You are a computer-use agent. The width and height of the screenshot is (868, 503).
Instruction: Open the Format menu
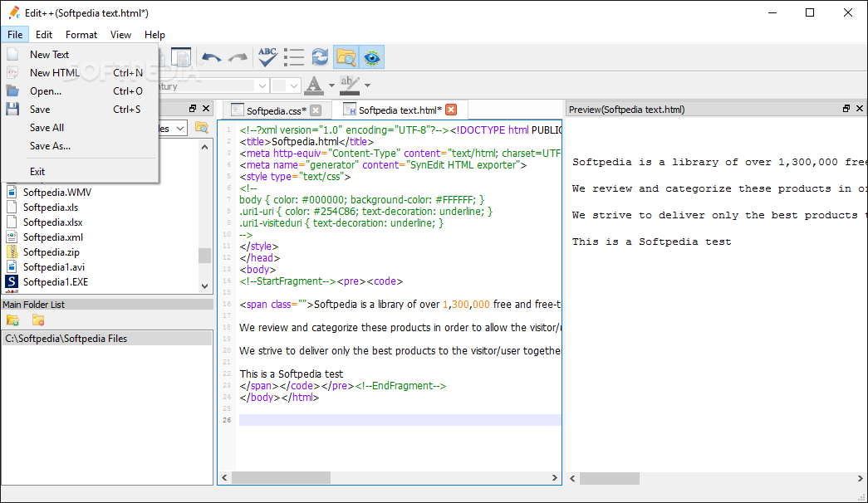point(81,34)
